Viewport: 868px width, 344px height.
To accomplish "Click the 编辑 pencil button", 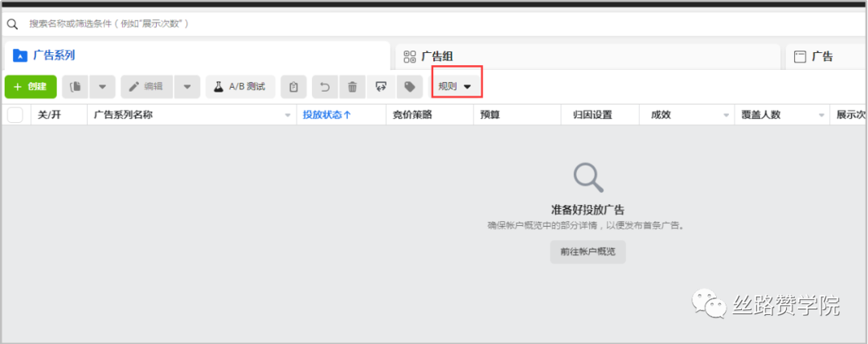I will tap(147, 87).
